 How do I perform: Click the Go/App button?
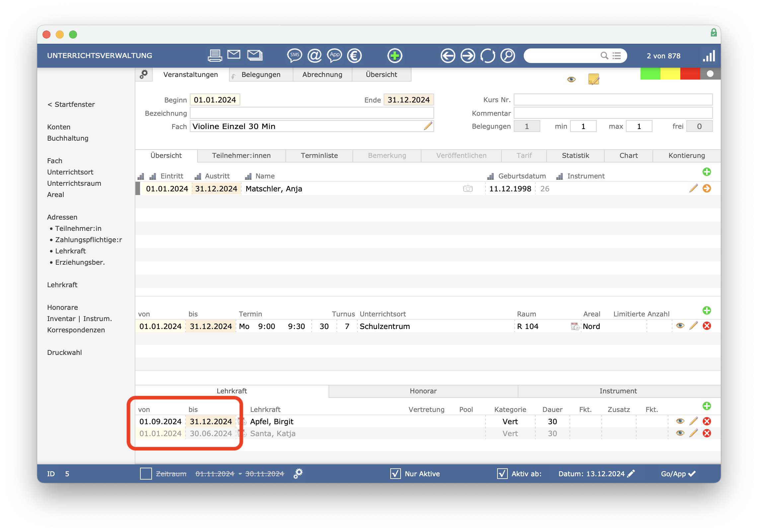(x=678, y=474)
